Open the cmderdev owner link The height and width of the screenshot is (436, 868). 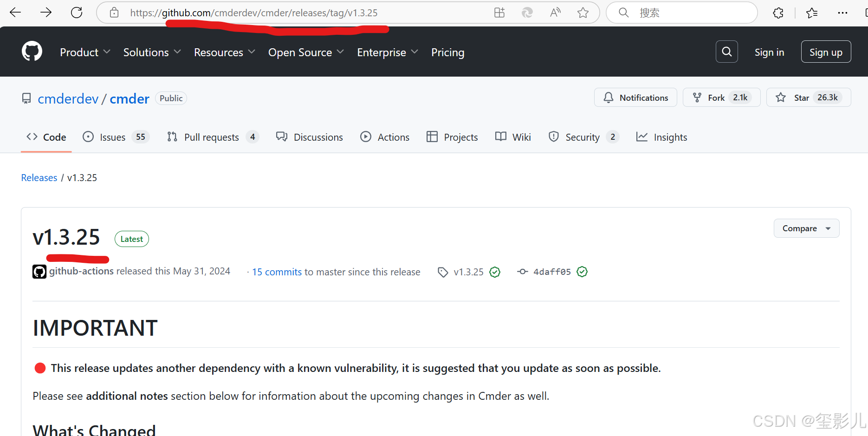(68, 98)
